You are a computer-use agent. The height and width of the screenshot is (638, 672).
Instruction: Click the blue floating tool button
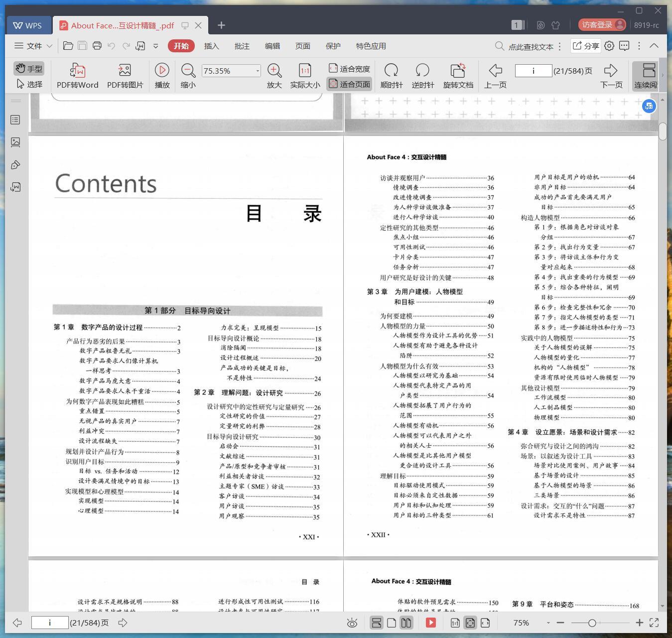[x=649, y=106]
